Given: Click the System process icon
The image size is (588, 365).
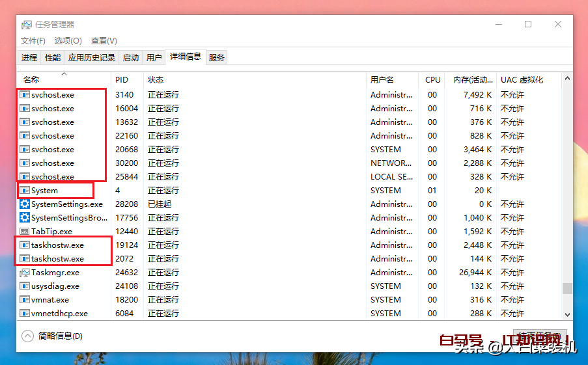Looking at the screenshot, I should 25,191.
